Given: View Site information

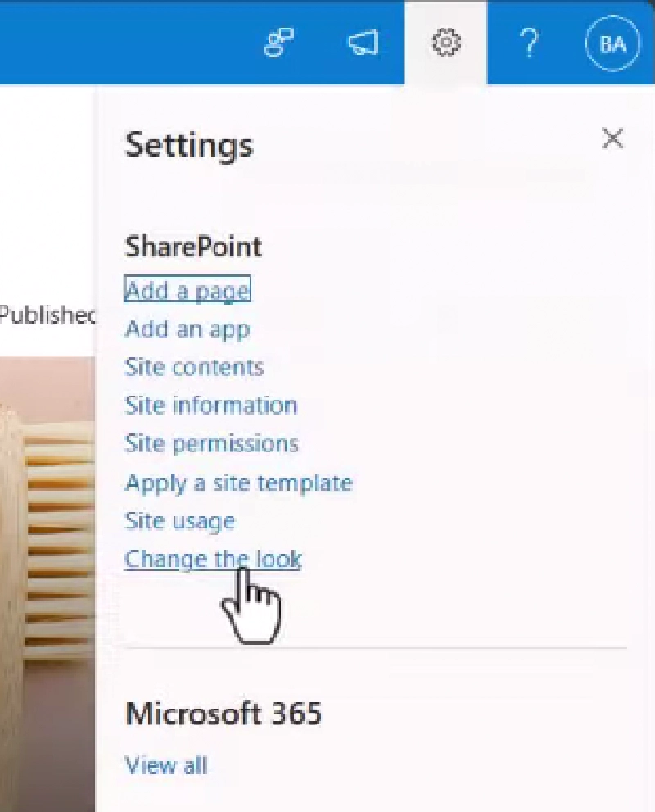Looking at the screenshot, I should [210, 405].
